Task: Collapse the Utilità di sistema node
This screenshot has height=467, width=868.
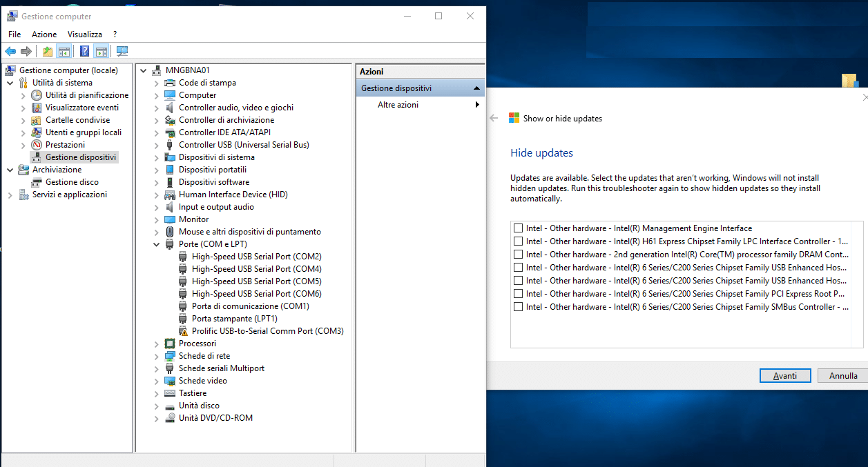Action: coord(10,83)
